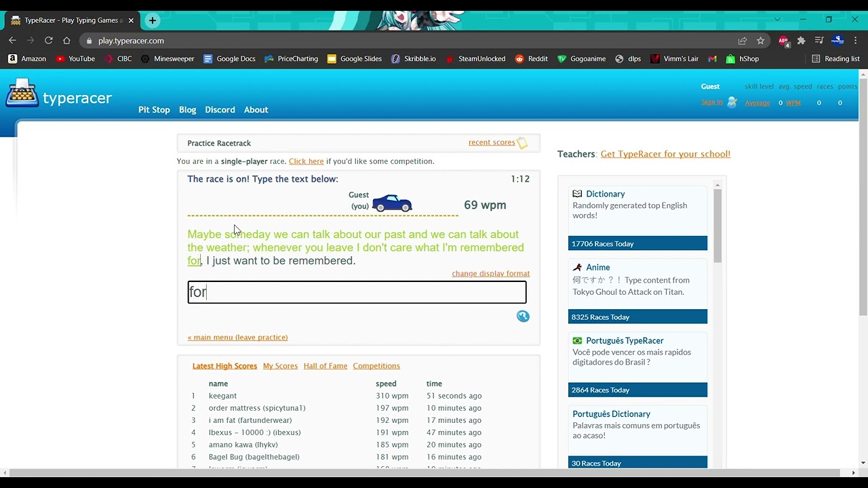Open the Google Docs bookmark
Screen dimensions: 868x488
(x=229, y=59)
